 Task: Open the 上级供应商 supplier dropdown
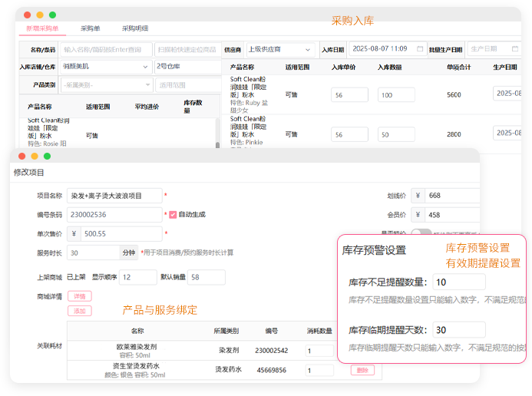[x=280, y=49]
